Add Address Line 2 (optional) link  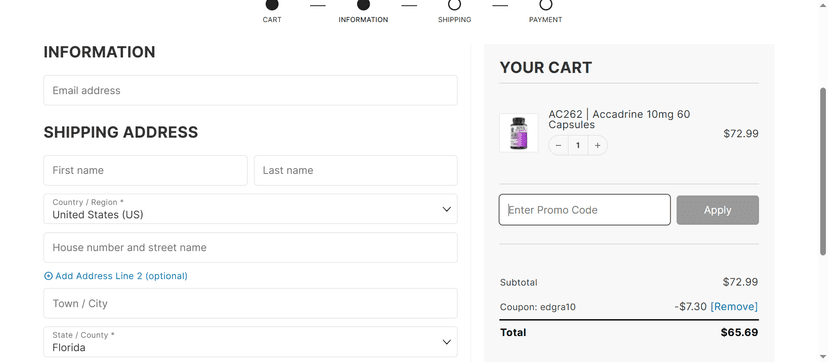(121, 276)
